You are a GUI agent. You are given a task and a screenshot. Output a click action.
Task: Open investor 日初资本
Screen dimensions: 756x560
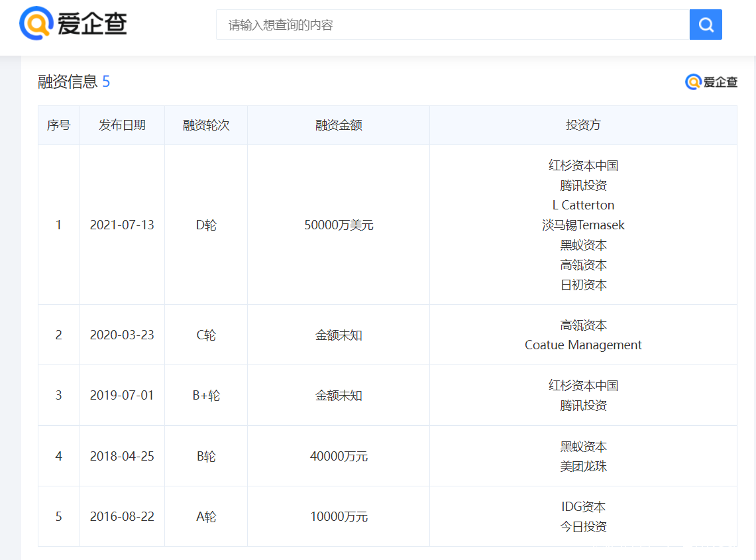pos(583,284)
